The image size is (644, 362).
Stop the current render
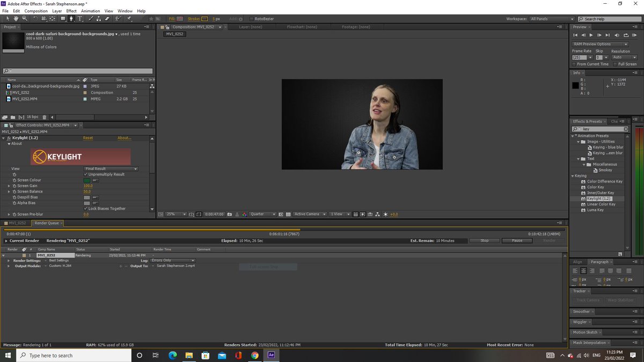[x=485, y=241]
